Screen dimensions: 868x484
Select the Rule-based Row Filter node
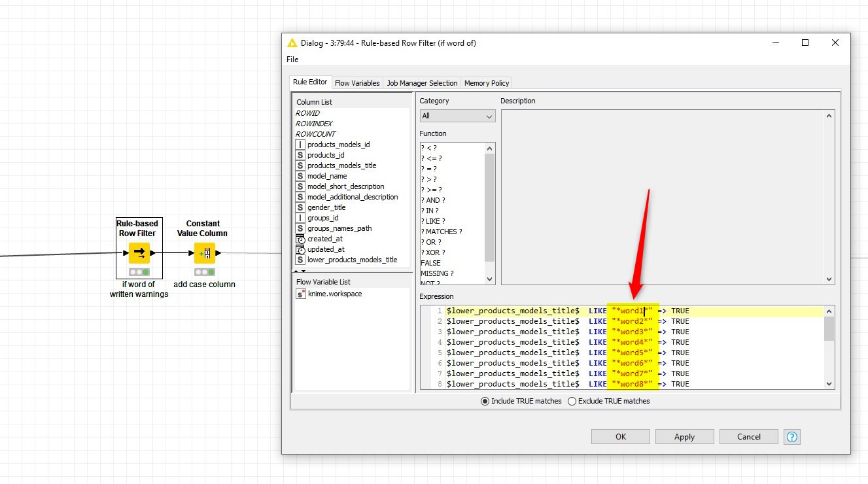[138, 252]
